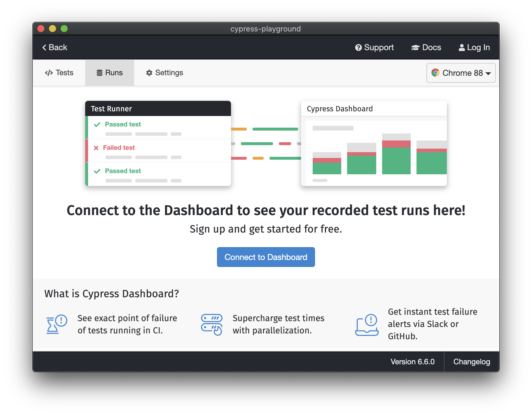Click the Runs database icon
Screen dimensions: 532x415
pyautogui.click(x=99, y=73)
